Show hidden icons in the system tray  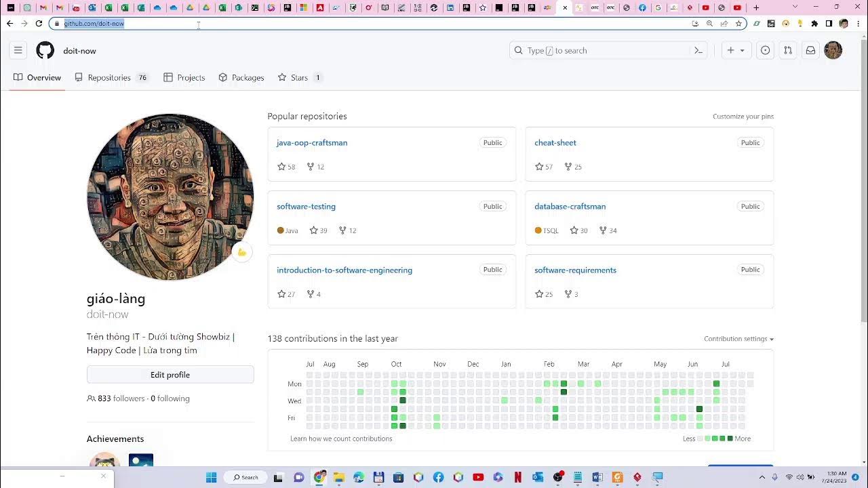(x=762, y=477)
